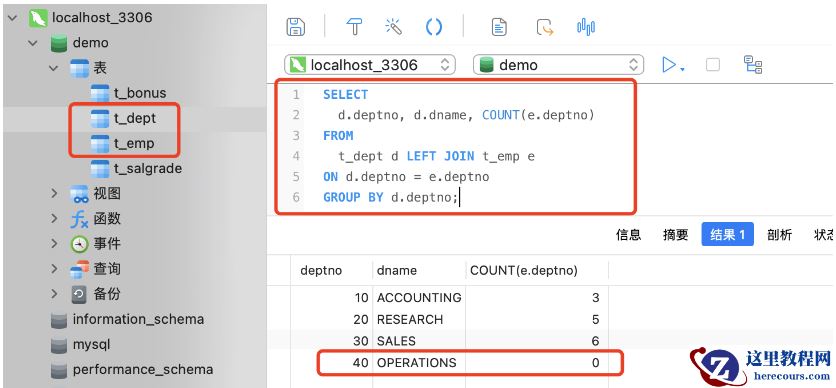Open the connection dropdown localhost_3306

click(370, 65)
